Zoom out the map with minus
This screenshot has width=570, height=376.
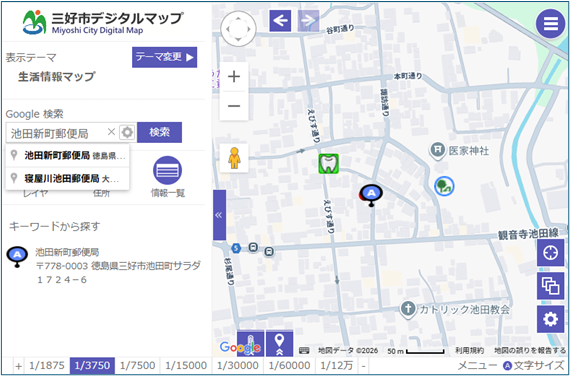[x=234, y=106]
